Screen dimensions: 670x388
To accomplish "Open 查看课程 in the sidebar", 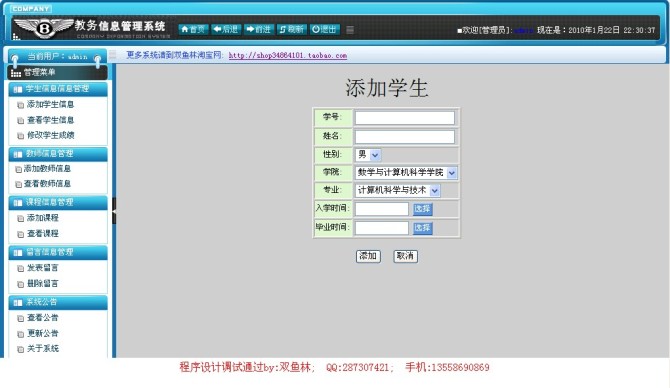I will pos(43,234).
